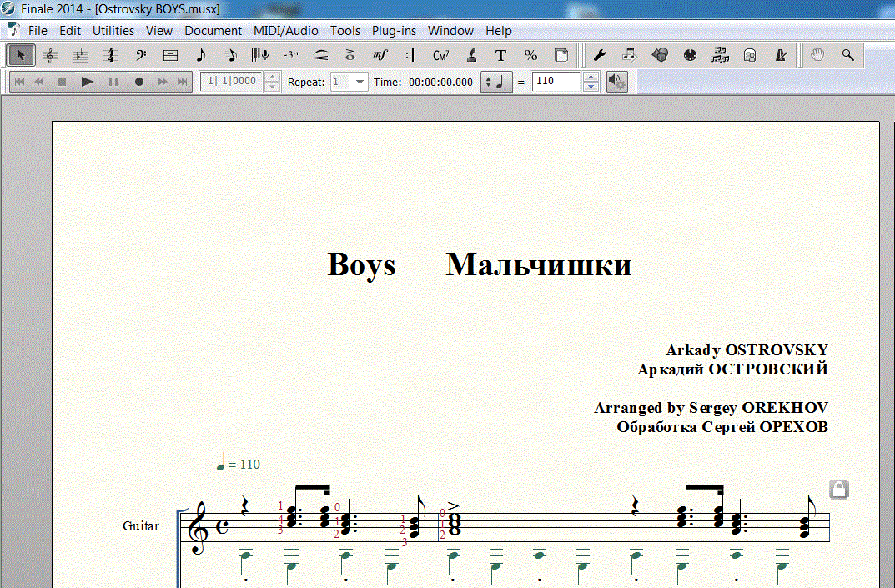Click the system lock icon on score

click(x=839, y=490)
